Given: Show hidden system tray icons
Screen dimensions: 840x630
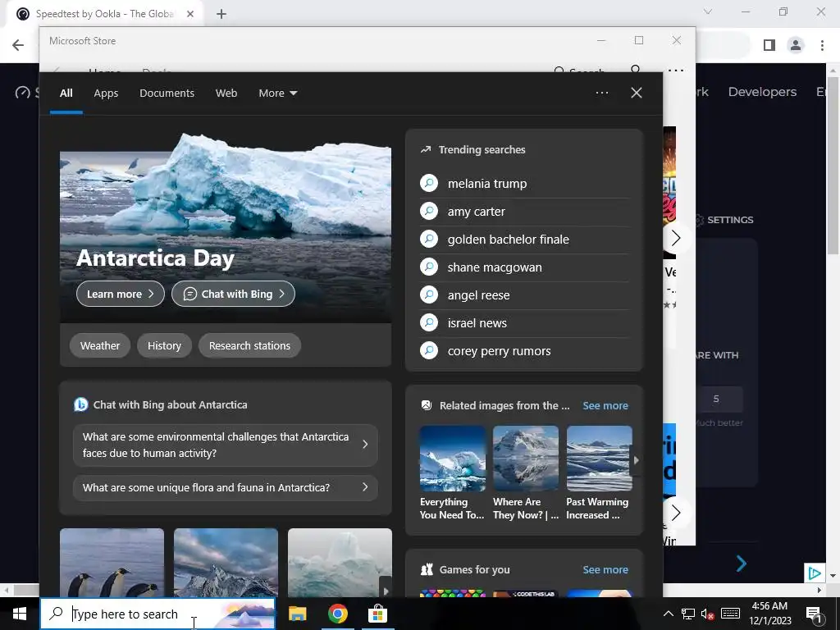Looking at the screenshot, I should 668,614.
